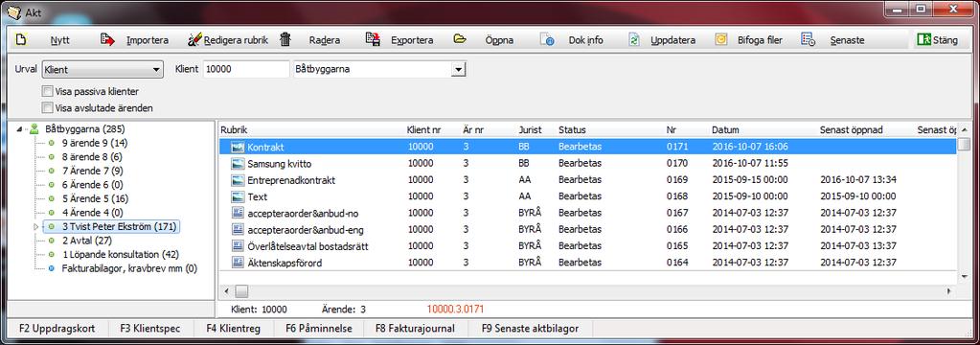
Task: Click the image icon beside Samsung kvitto
Action: (238, 164)
